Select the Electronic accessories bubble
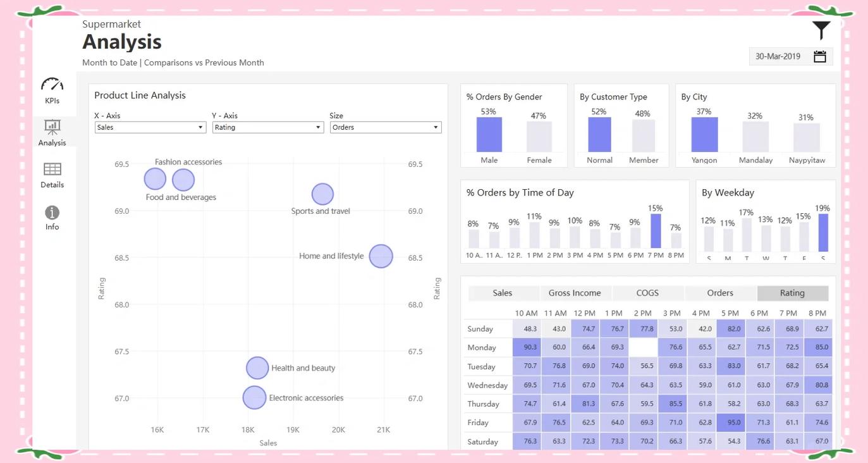Image resolution: width=868 pixels, height=463 pixels. [x=254, y=398]
